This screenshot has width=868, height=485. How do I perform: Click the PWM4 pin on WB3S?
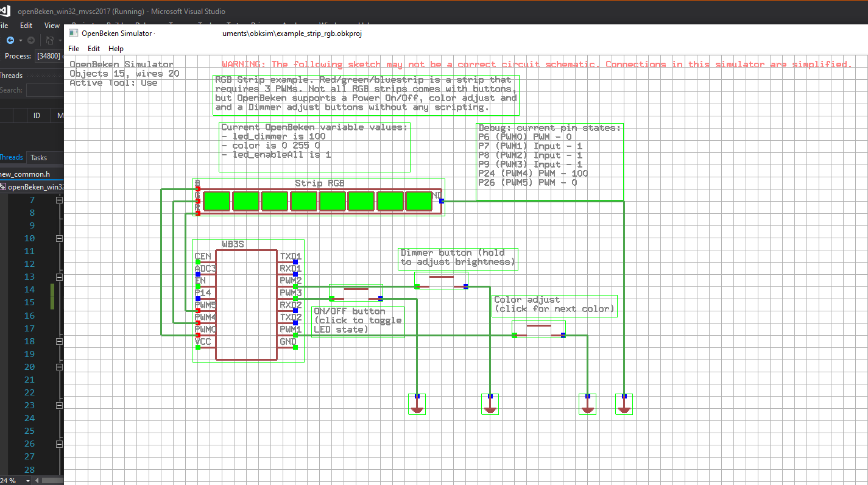198,322
